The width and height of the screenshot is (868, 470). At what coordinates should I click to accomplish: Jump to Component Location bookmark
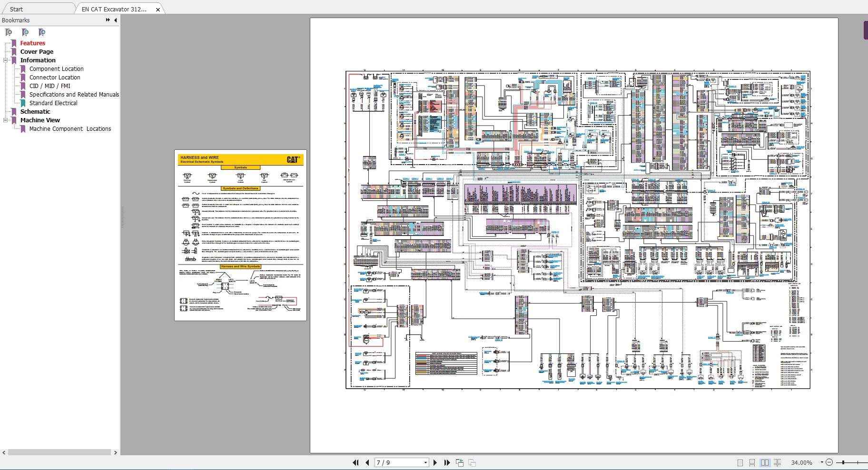[56, 69]
